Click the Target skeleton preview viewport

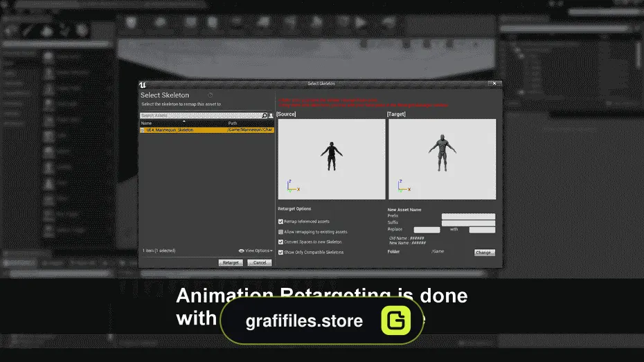(442, 159)
